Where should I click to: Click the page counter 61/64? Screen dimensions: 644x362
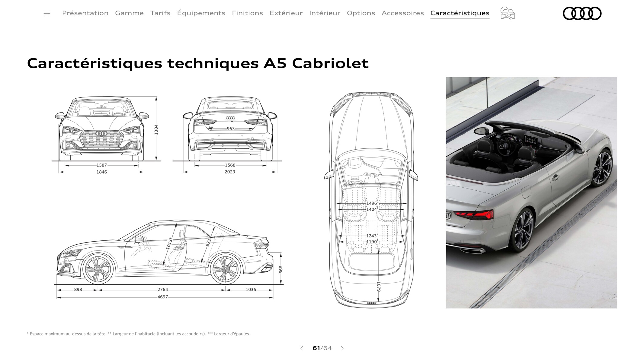pyautogui.click(x=322, y=348)
